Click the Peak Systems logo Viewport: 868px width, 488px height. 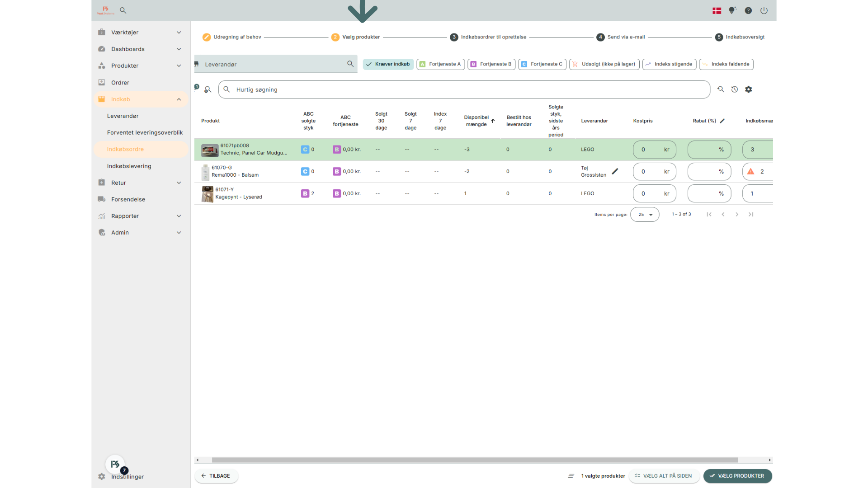pos(105,10)
